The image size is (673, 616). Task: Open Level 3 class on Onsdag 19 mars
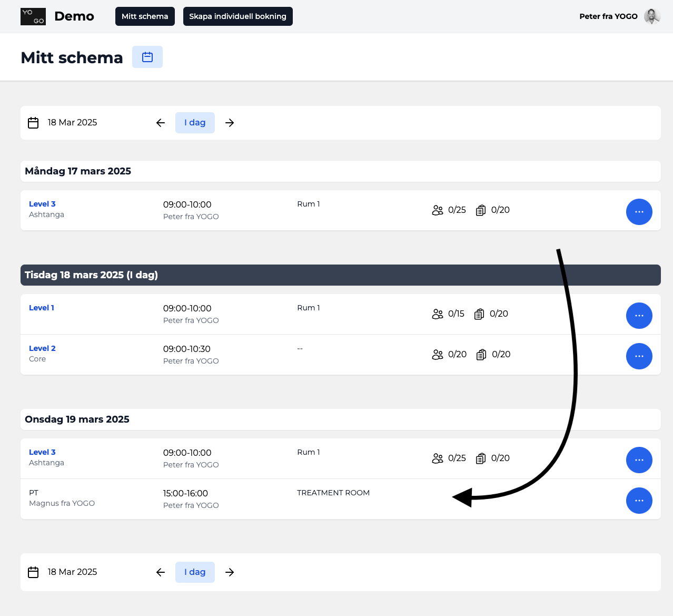pos(42,452)
